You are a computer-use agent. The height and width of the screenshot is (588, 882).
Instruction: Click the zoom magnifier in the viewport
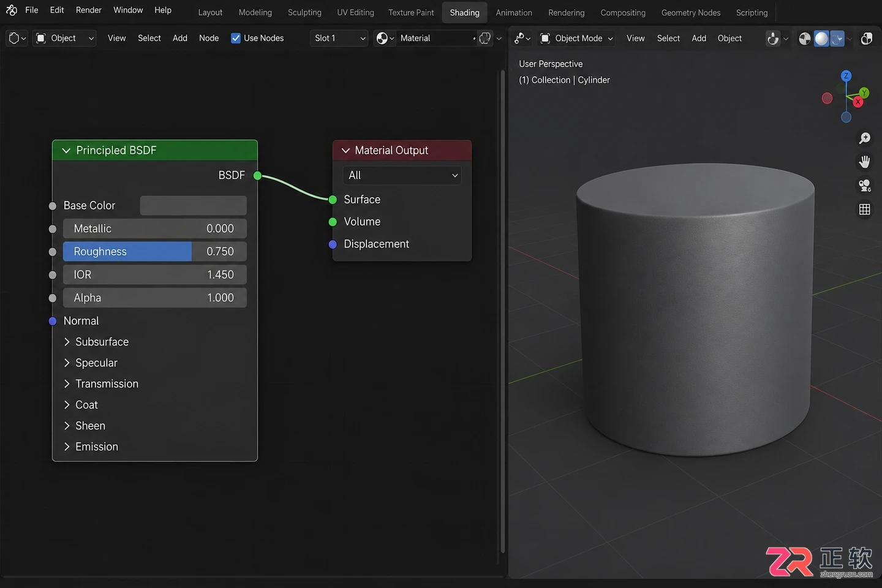(865, 138)
